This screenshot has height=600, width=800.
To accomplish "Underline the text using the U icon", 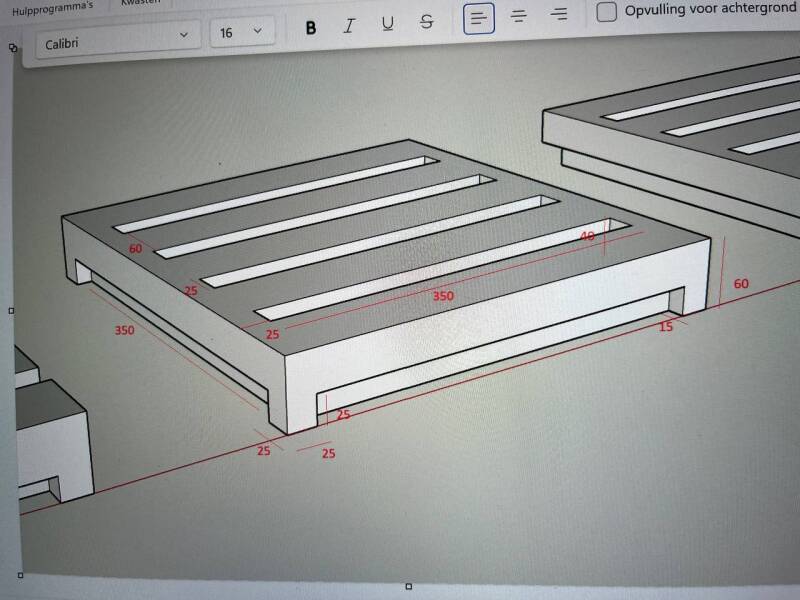I will [388, 23].
